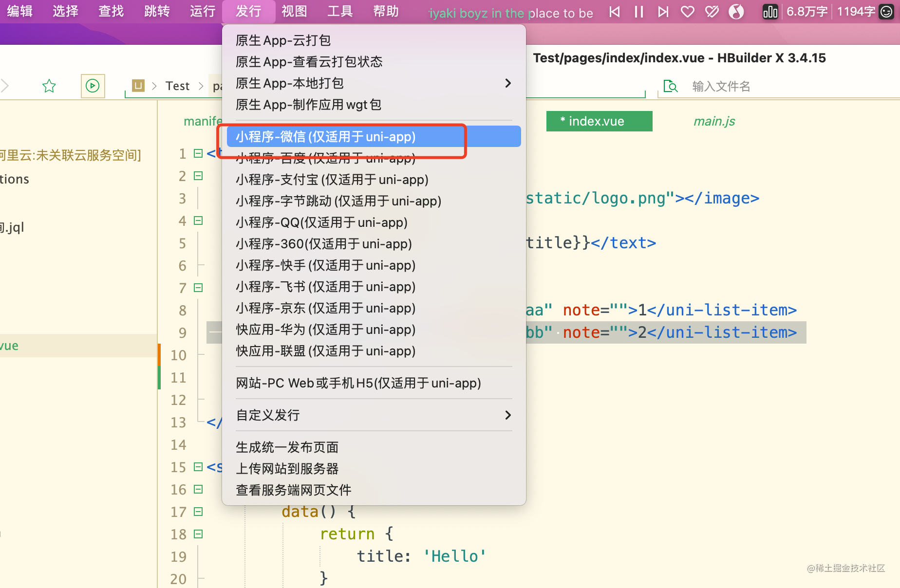The image size is (900, 588).
Task: Click the return { code line
Action: pos(356,534)
